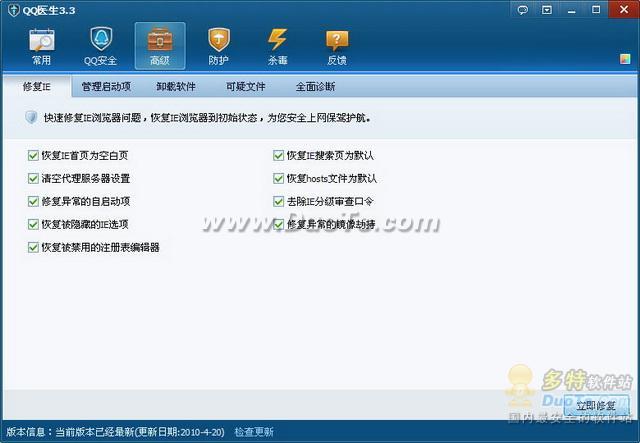Open the 可疑文件 tab
The height and width of the screenshot is (443, 640).
245,87
